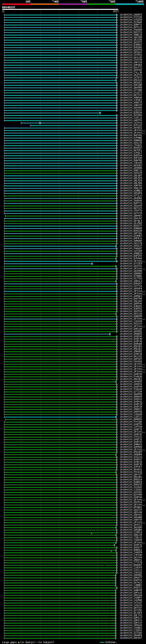This screenshot has width=146, height=644.
Task: Select the UniRef100_O48906 hit
Action: 131,201
